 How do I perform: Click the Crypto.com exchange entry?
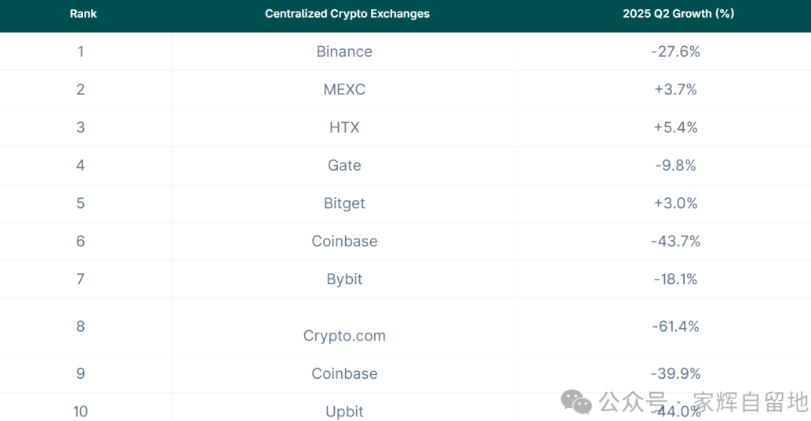coord(344,336)
